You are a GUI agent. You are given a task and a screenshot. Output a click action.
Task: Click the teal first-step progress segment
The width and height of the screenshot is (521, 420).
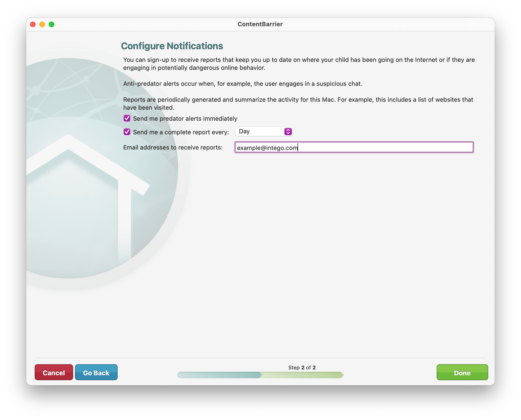pos(219,375)
